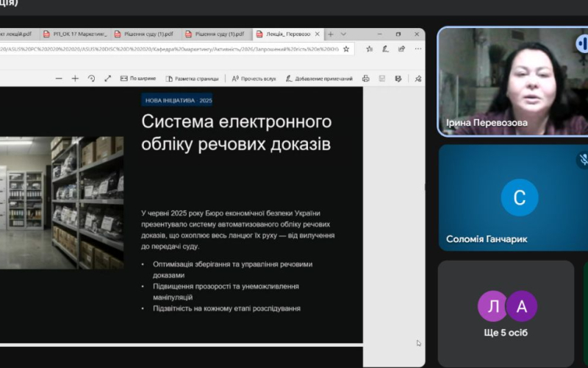Open Ще 5 осіб participants tile
Viewport: 588px width, 368px height.
coord(506,314)
